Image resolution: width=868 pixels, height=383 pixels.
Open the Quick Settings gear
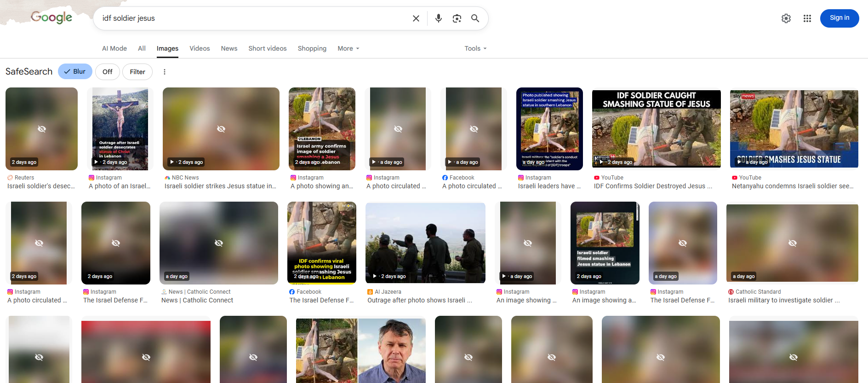(786, 18)
